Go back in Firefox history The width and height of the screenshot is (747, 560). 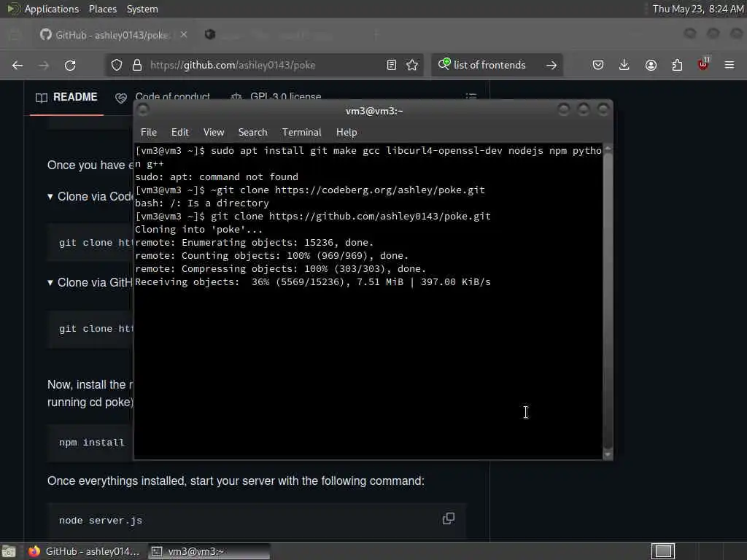pos(18,65)
